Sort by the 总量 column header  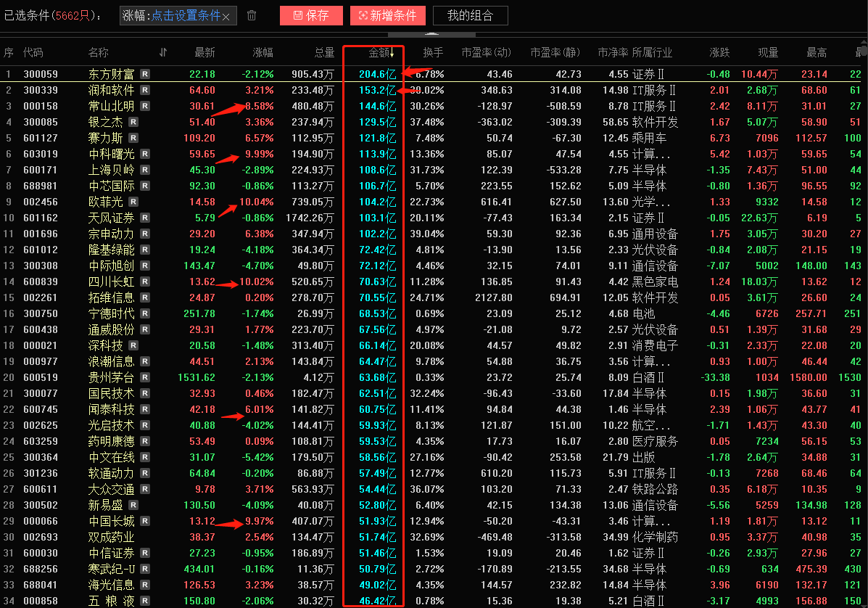[x=324, y=53]
